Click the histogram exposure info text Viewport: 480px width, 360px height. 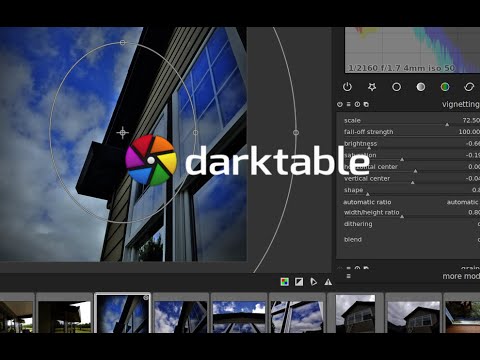coord(401,68)
